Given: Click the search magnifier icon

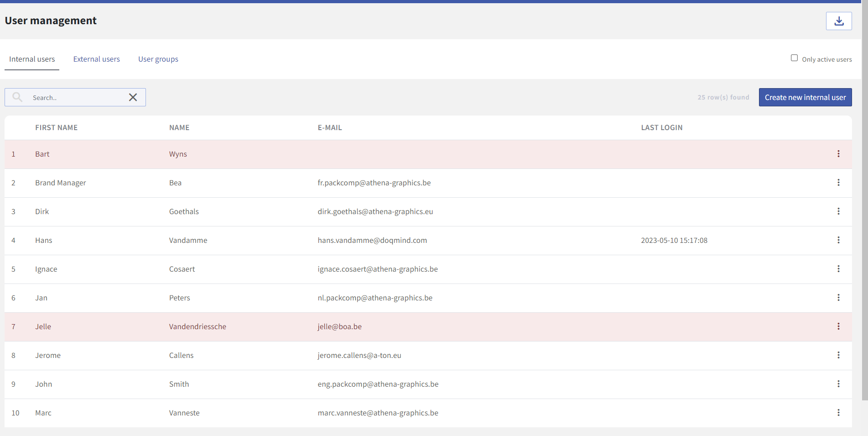Looking at the screenshot, I should (x=17, y=97).
